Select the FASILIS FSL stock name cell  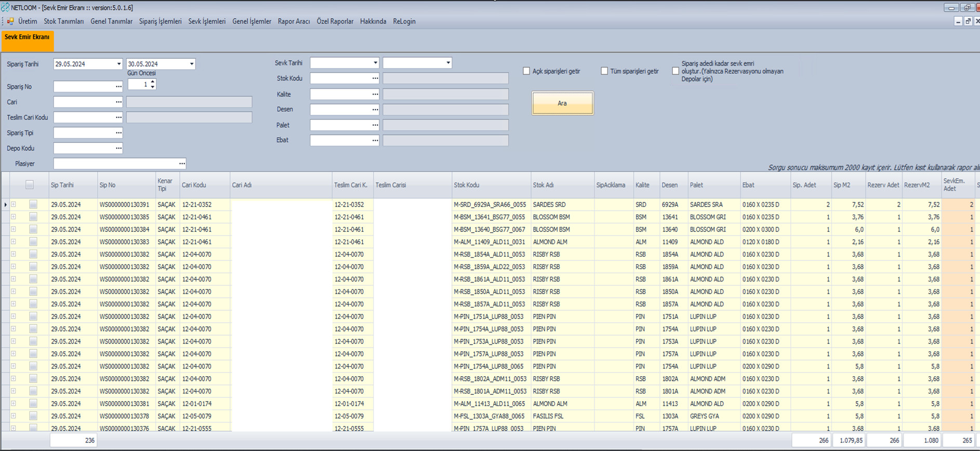coord(562,416)
